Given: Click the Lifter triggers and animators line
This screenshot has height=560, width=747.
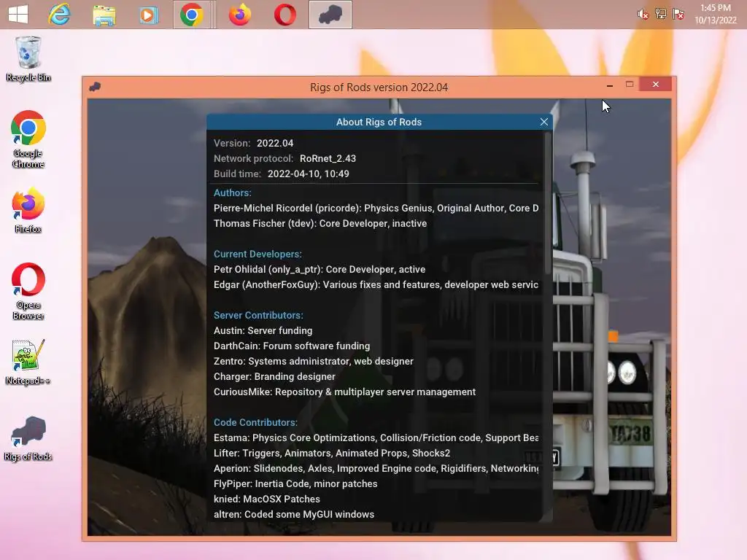Looking at the screenshot, I should tap(332, 453).
